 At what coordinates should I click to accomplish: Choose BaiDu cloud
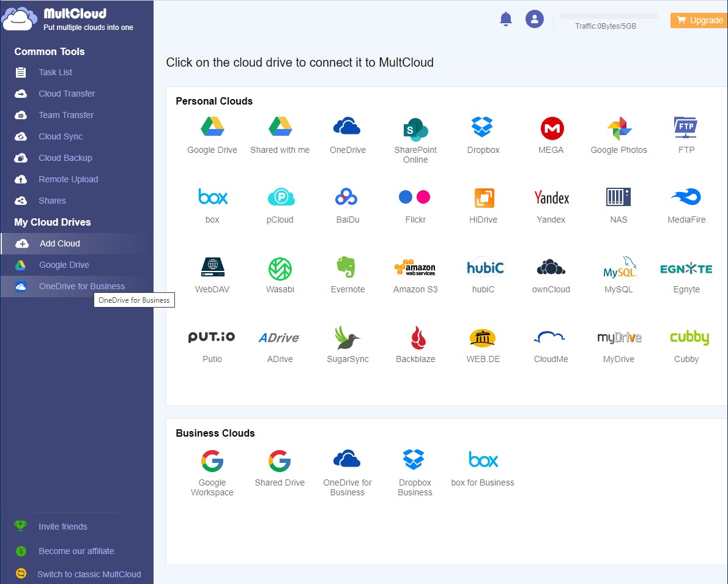[347, 205]
